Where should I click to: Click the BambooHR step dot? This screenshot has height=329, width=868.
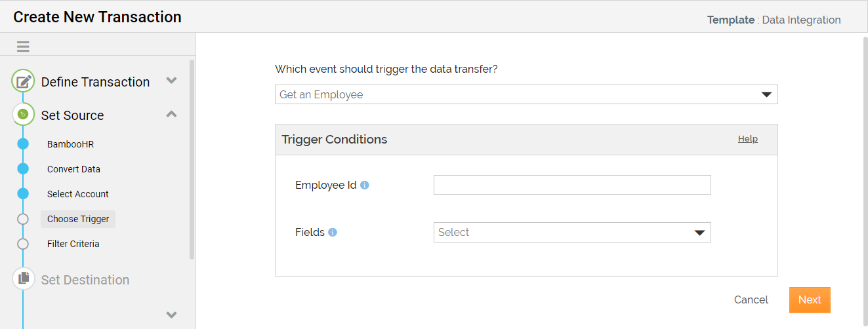pyautogui.click(x=23, y=144)
